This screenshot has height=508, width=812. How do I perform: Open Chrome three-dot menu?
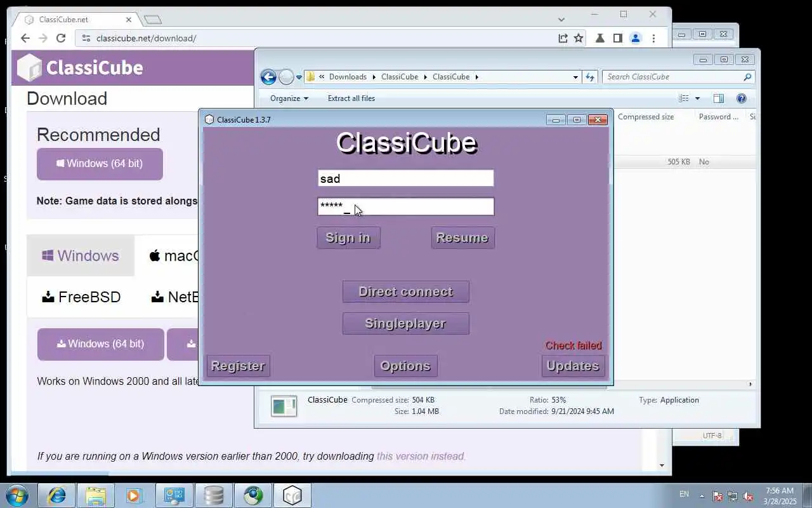[x=653, y=38]
